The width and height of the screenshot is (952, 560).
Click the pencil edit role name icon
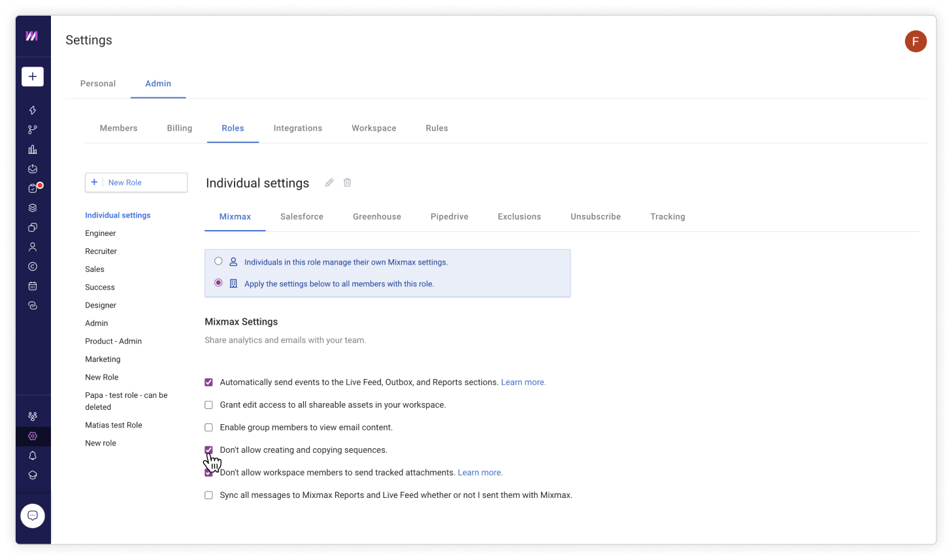tap(329, 183)
